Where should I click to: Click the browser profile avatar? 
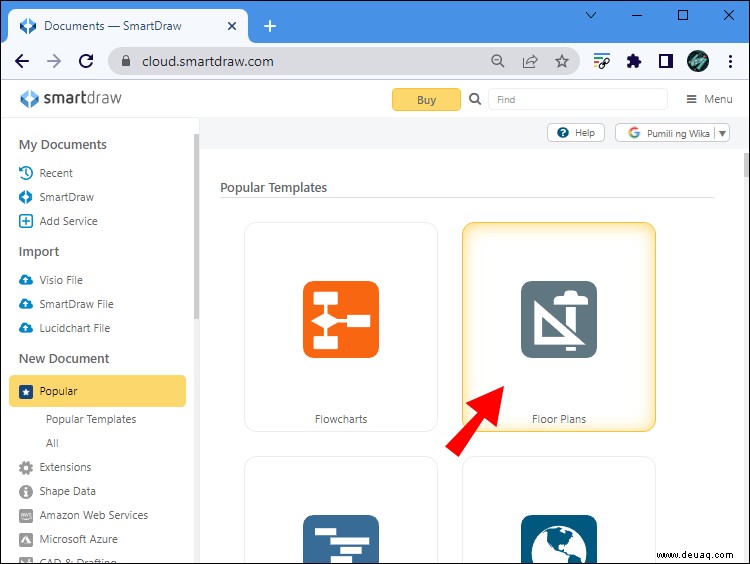coord(698,61)
